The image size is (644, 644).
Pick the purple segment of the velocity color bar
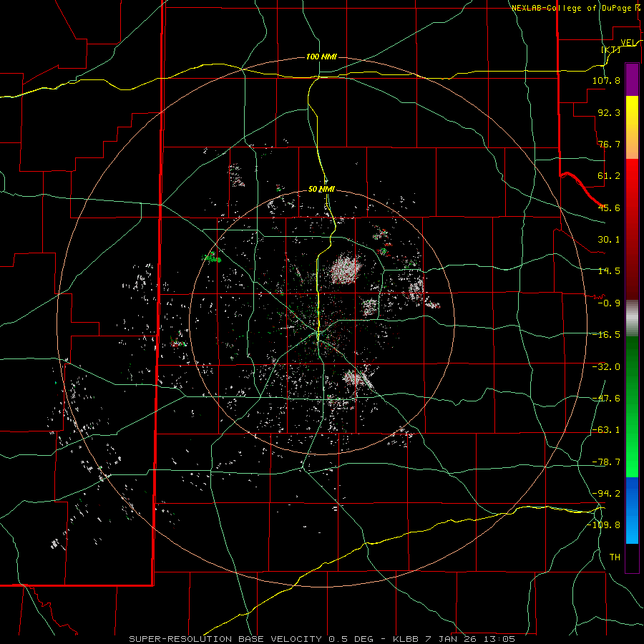pos(632,79)
